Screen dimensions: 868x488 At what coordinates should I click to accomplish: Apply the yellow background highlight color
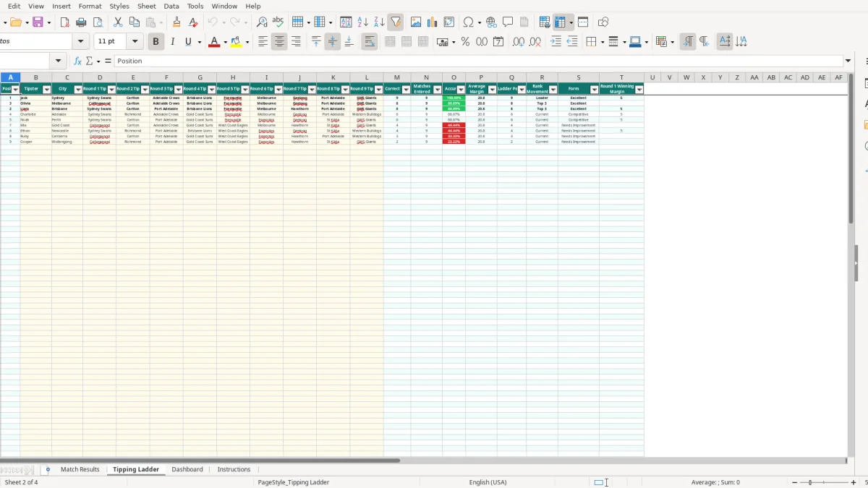coord(236,42)
